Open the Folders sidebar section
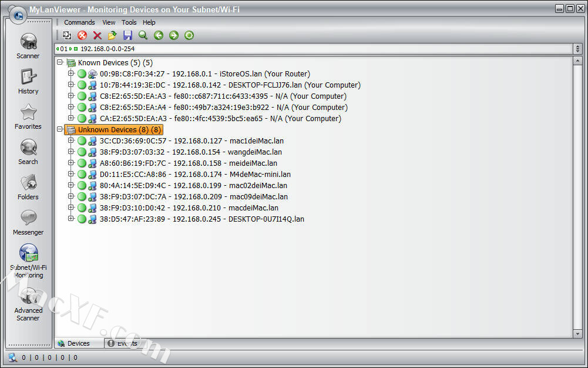The height and width of the screenshot is (368, 588). (28, 187)
